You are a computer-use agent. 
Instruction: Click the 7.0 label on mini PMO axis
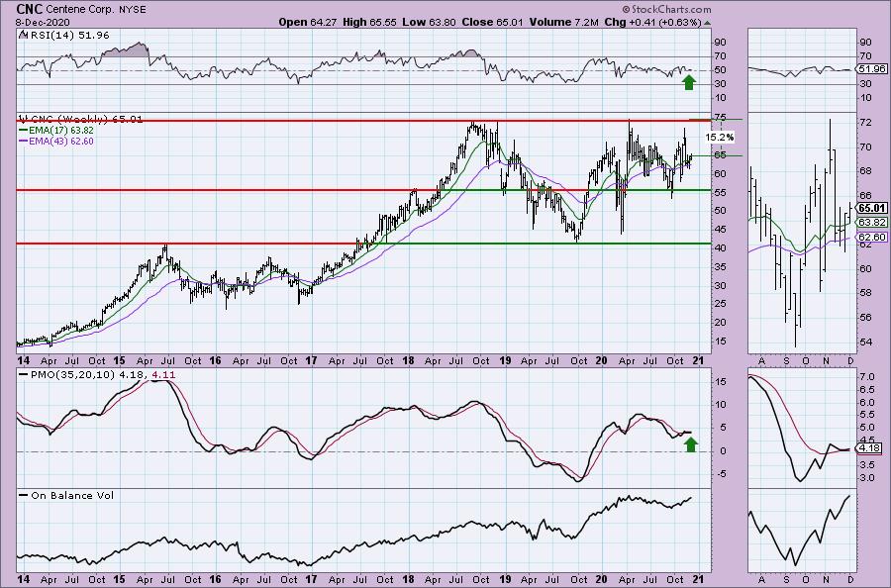[867, 377]
